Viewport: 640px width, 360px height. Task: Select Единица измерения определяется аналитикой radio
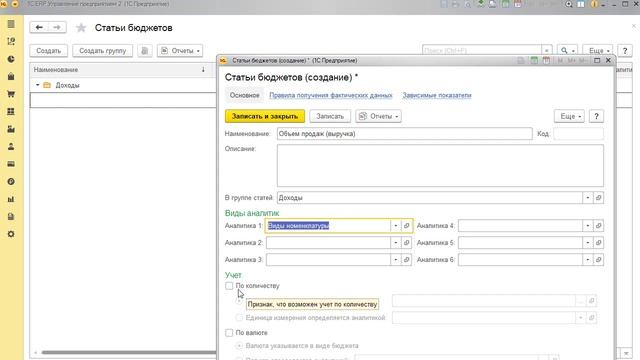[x=239, y=318]
